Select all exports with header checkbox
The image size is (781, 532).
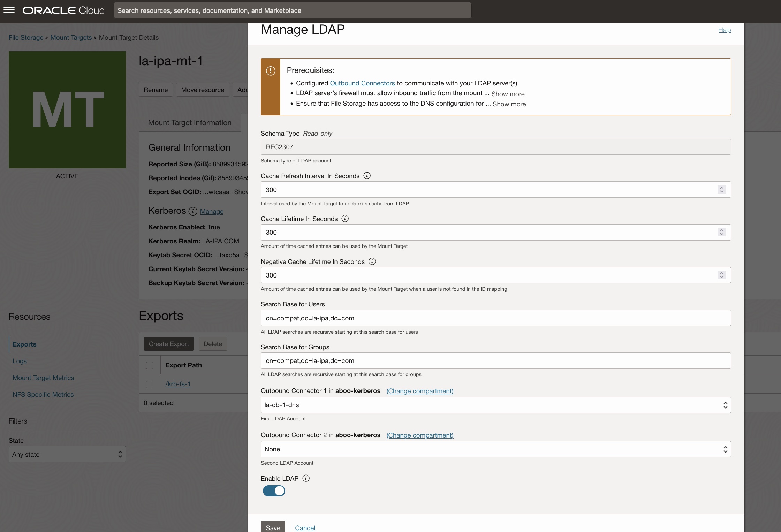pos(150,365)
